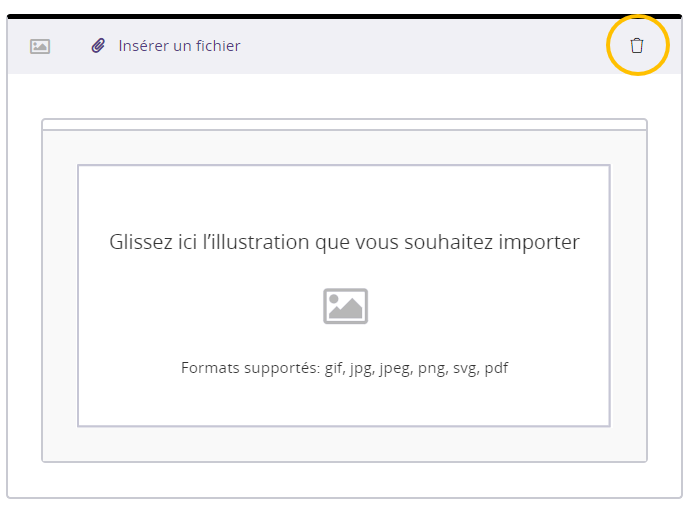Click the thin header strip above the drop zone
The image size is (689, 506).
point(344,125)
